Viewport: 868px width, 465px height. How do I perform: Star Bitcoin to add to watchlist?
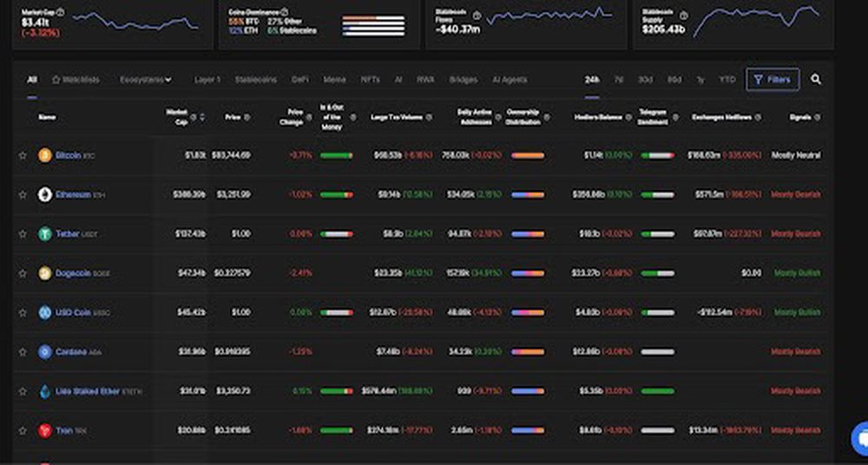tap(23, 155)
